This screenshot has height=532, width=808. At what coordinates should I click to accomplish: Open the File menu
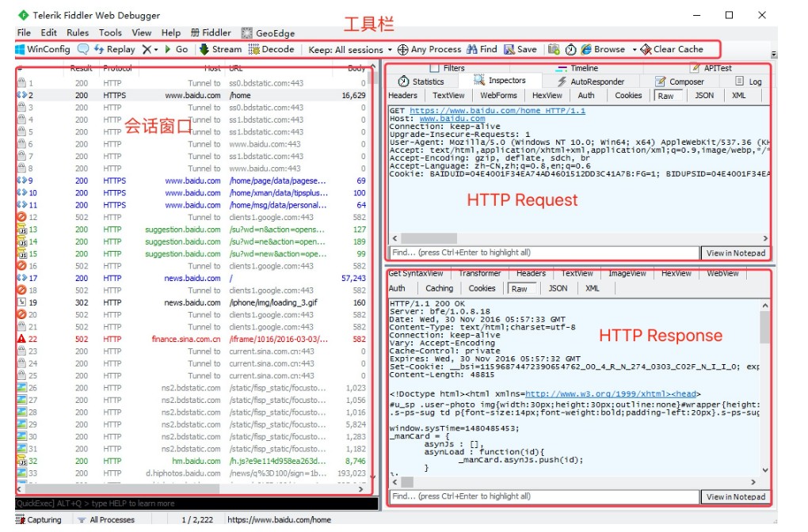tap(24, 32)
